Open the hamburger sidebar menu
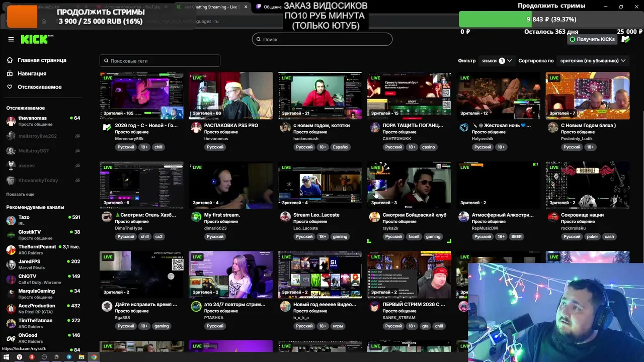644x362 pixels. tap(11, 39)
